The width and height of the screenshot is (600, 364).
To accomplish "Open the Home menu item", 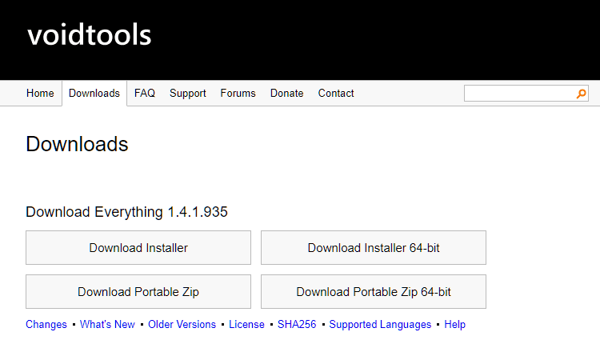I will (x=40, y=93).
